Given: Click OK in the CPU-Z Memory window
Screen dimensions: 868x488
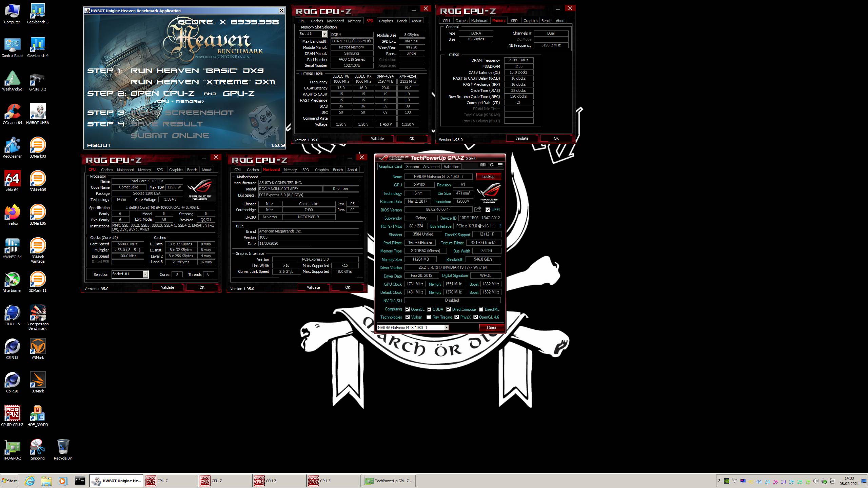Looking at the screenshot, I should (556, 138).
